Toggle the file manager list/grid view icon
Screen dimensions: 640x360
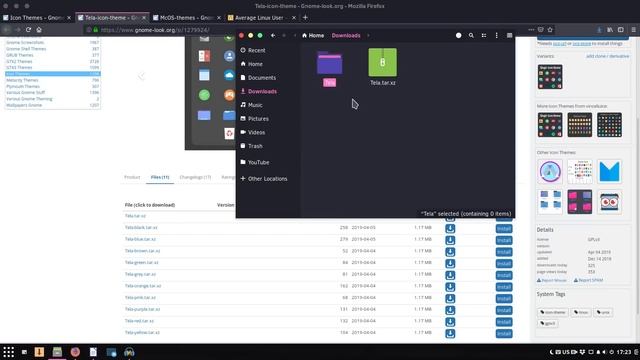coord(484,36)
